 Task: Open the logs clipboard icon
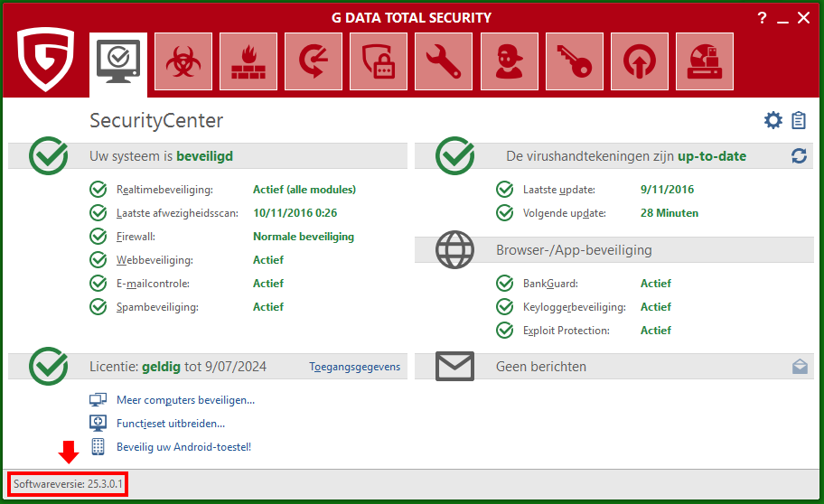coord(799,120)
